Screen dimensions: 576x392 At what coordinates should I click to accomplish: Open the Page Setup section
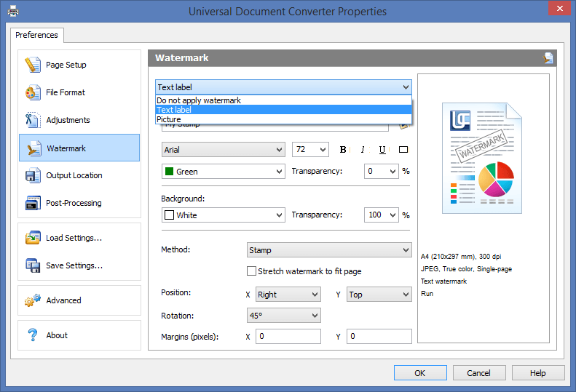(x=79, y=65)
